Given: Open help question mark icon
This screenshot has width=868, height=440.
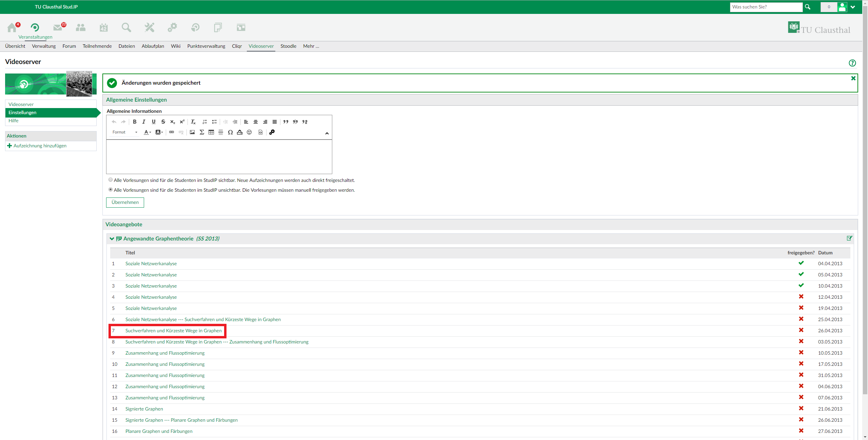Looking at the screenshot, I should coord(852,63).
